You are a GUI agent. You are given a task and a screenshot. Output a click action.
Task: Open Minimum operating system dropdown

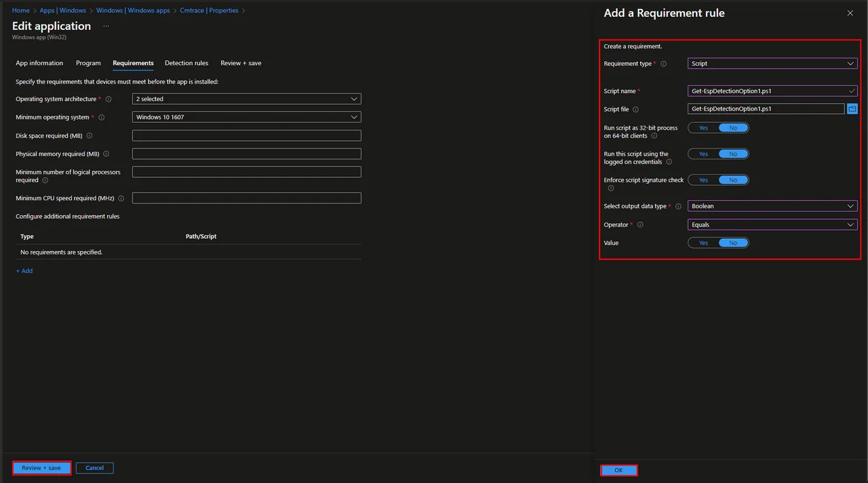coord(247,117)
